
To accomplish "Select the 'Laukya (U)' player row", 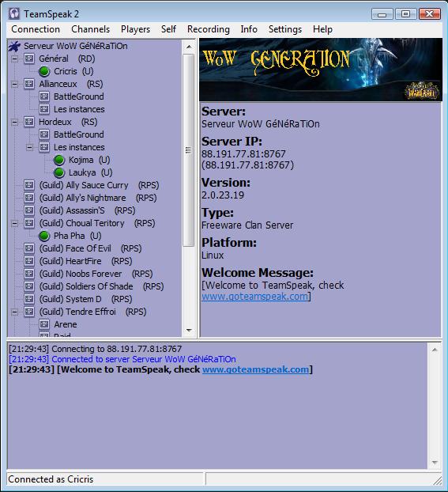I will pyautogui.click(x=90, y=172).
